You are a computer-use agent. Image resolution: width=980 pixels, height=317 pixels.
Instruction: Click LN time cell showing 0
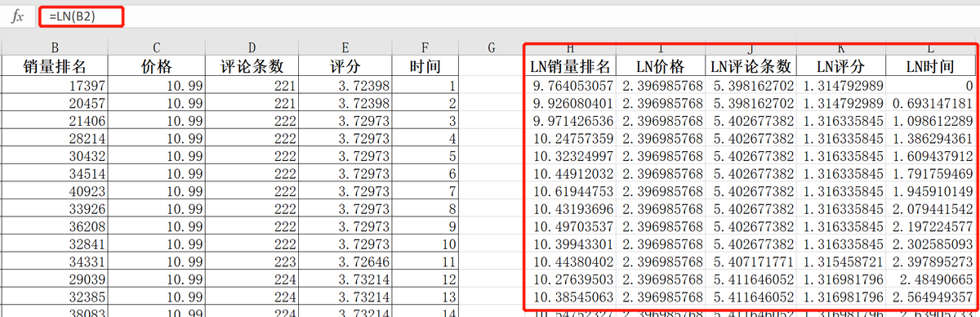tap(930, 85)
